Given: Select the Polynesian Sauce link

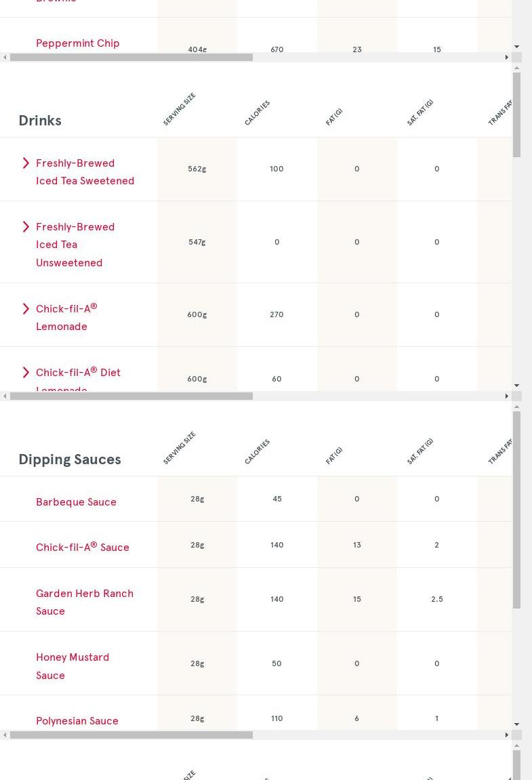Looking at the screenshot, I should (x=77, y=721).
